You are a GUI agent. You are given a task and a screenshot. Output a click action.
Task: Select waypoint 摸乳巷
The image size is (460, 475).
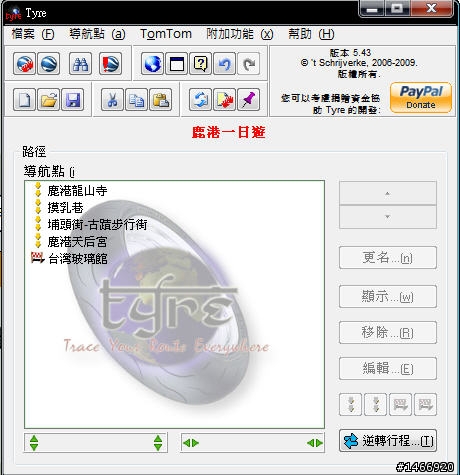tap(65, 208)
